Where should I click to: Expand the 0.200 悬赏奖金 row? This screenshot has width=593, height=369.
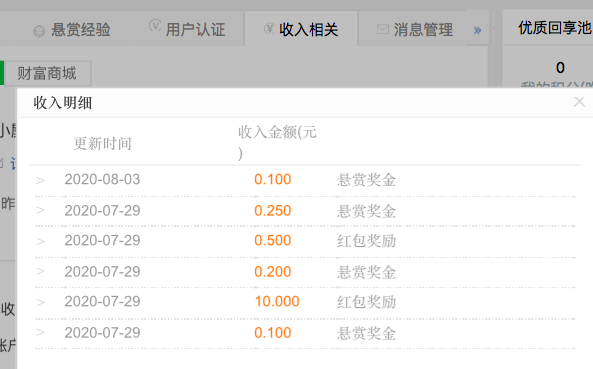[x=40, y=271]
